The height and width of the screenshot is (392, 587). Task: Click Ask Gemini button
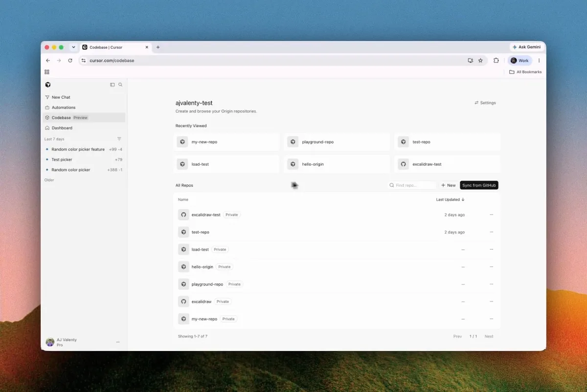[x=527, y=47]
